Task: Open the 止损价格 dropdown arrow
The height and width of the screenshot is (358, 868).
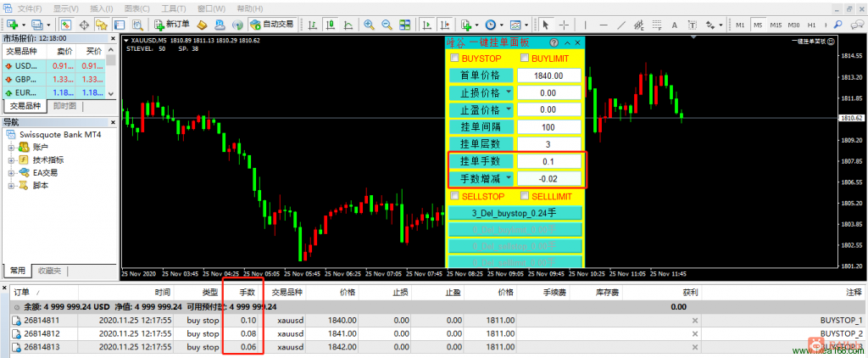Action: pyautogui.click(x=507, y=92)
